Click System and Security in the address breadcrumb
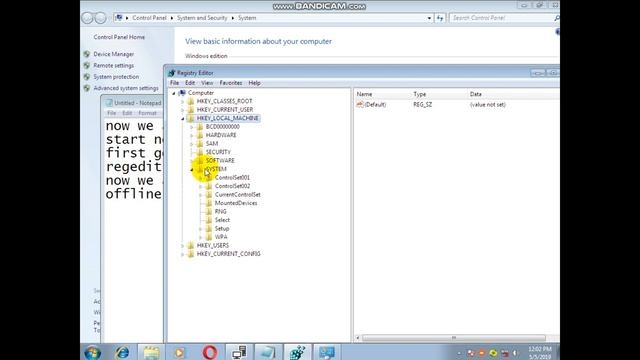640x360 pixels. [x=202, y=18]
